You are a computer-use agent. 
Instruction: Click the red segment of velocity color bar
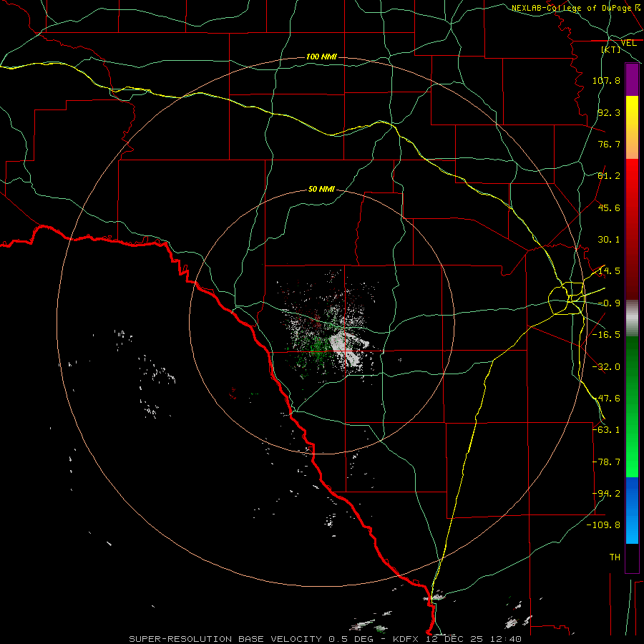point(632,229)
